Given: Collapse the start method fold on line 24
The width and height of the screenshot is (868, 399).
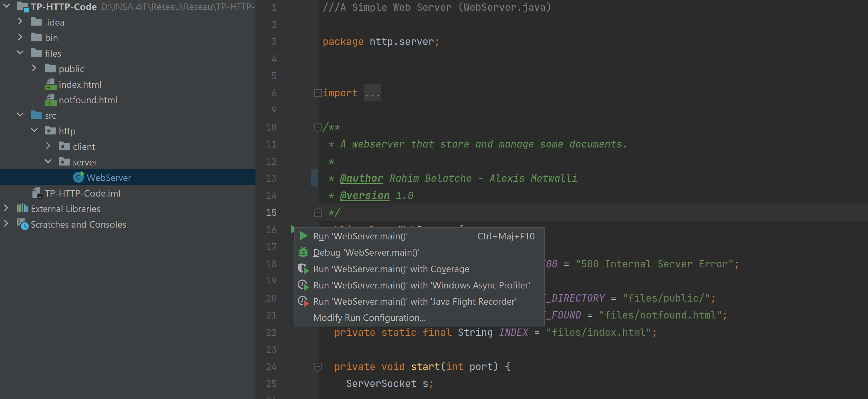Looking at the screenshot, I should point(317,367).
